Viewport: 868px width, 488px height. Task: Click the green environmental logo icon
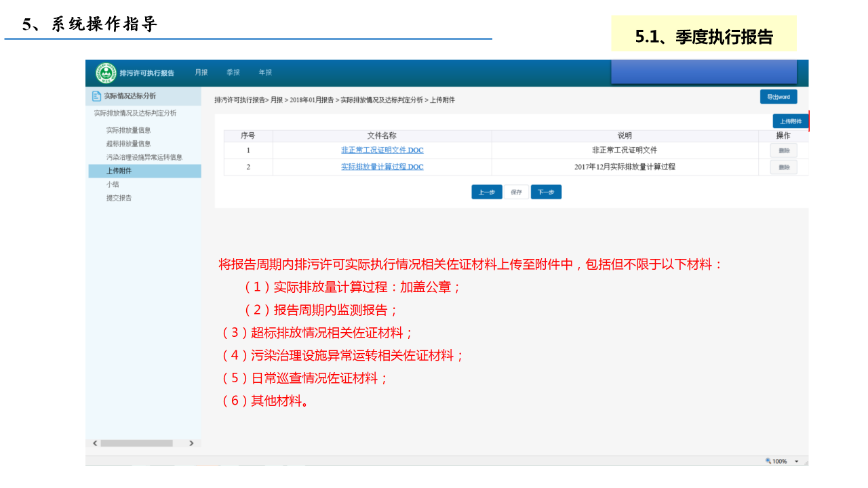(x=106, y=73)
